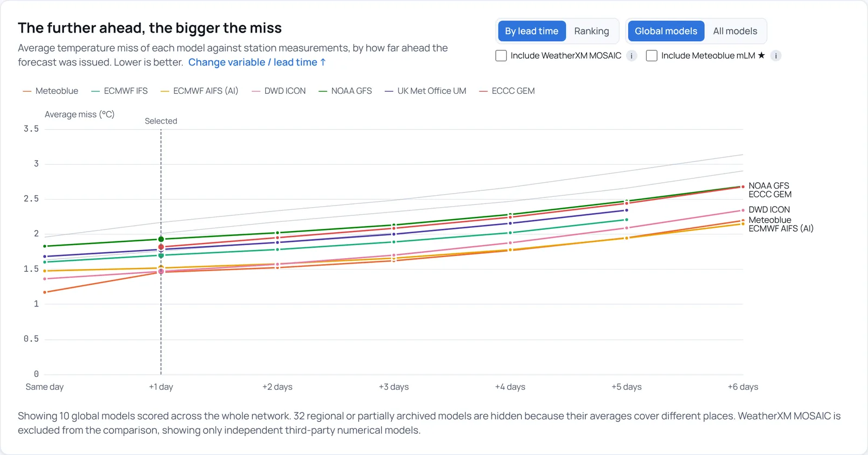This screenshot has width=868, height=455.
Task: Click Meteoblue data point at Same day
Action: tap(44, 292)
